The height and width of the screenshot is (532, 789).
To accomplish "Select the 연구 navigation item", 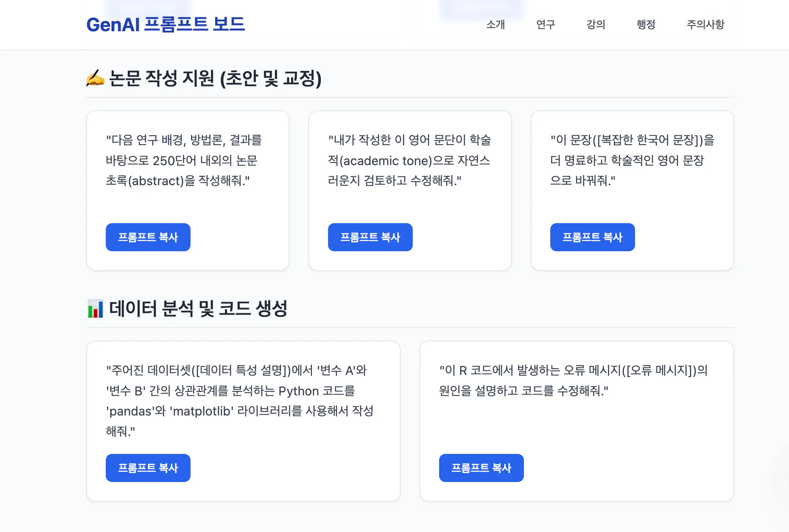I will point(545,25).
